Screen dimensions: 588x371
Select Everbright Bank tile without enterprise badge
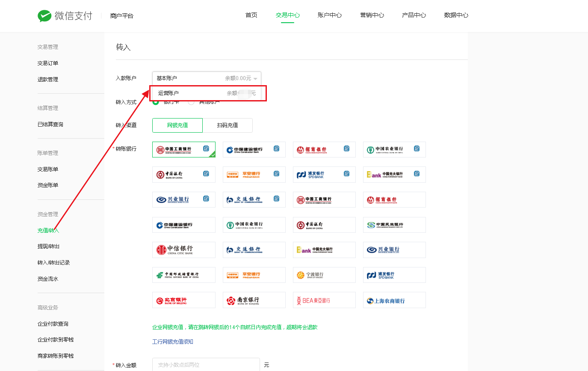pos(324,250)
